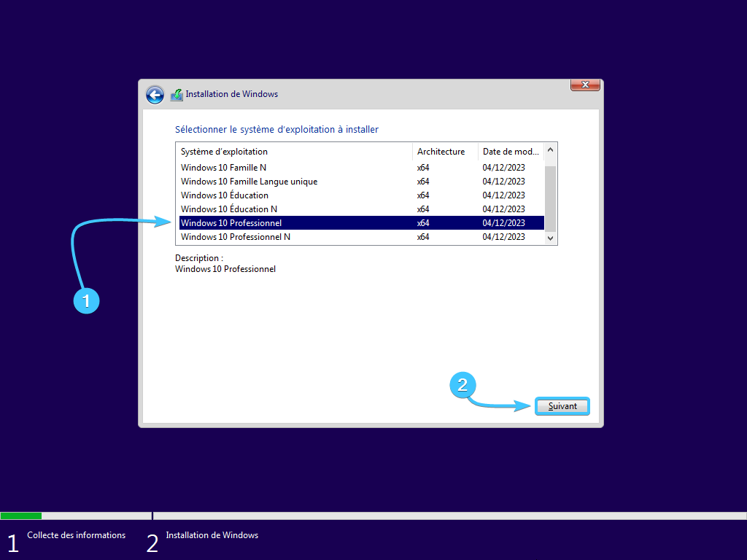Select Windows 10 Éducation row

pyautogui.click(x=362, y=195)
